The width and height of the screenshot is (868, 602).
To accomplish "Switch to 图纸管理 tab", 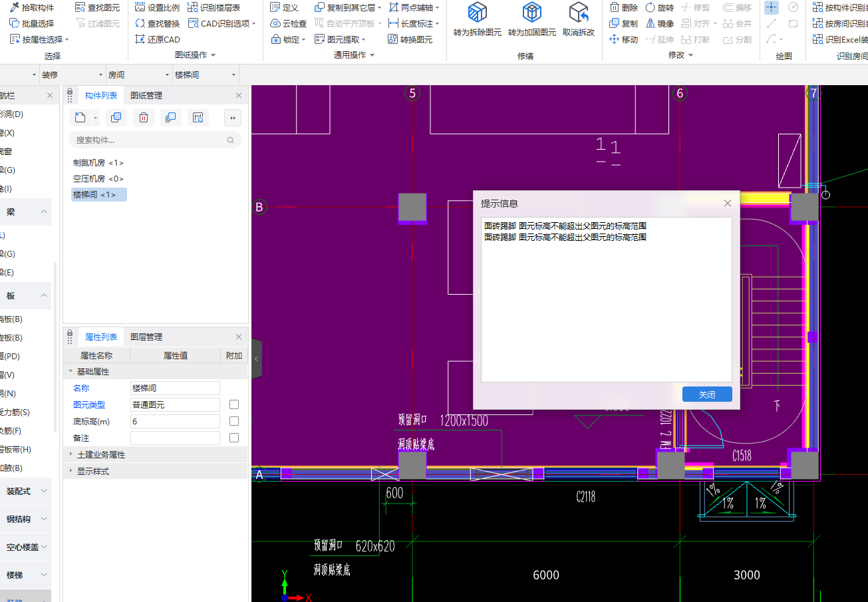I will tap(146, 96).
